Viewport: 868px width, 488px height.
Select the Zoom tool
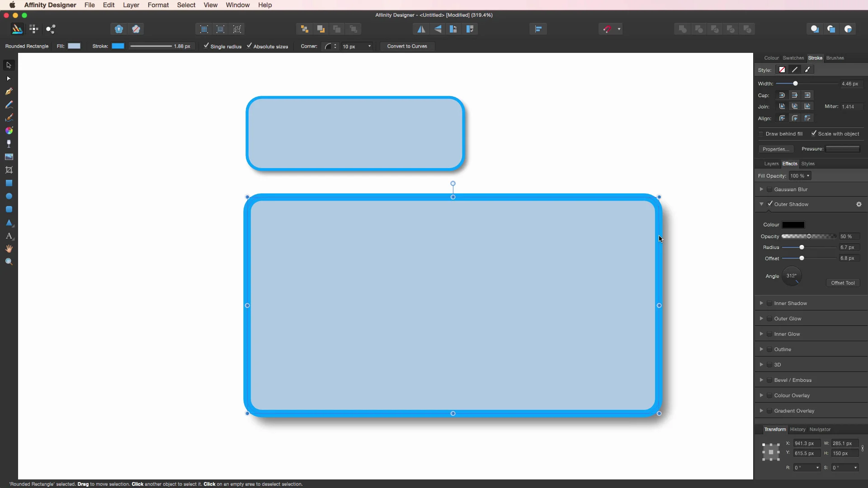click(x=9, y=262)
